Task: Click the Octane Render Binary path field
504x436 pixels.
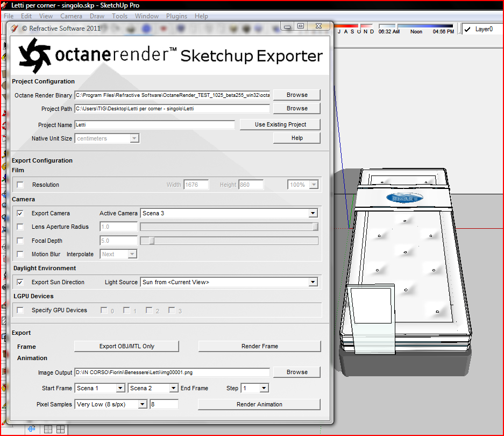Action: (172, 95)
